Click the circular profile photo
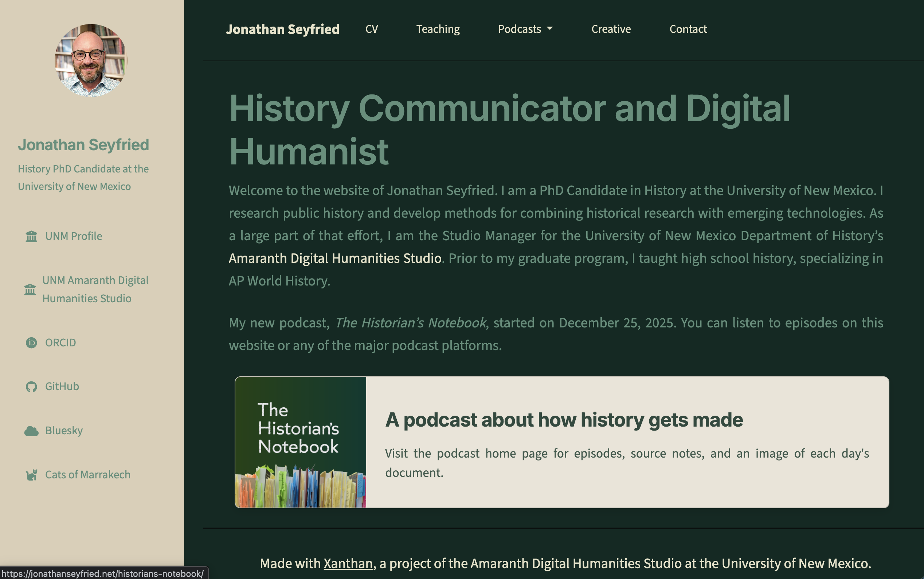 pyautogui.click(x=91, y=61)
